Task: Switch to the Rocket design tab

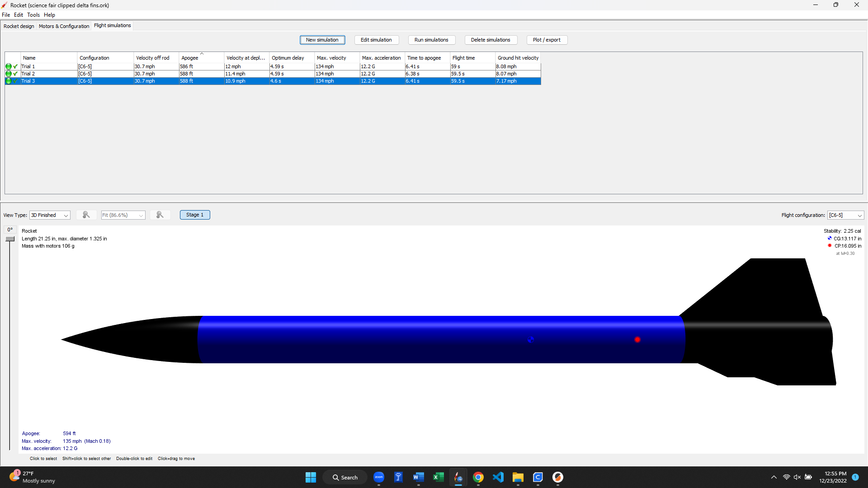Action: [x=19, y=26]
